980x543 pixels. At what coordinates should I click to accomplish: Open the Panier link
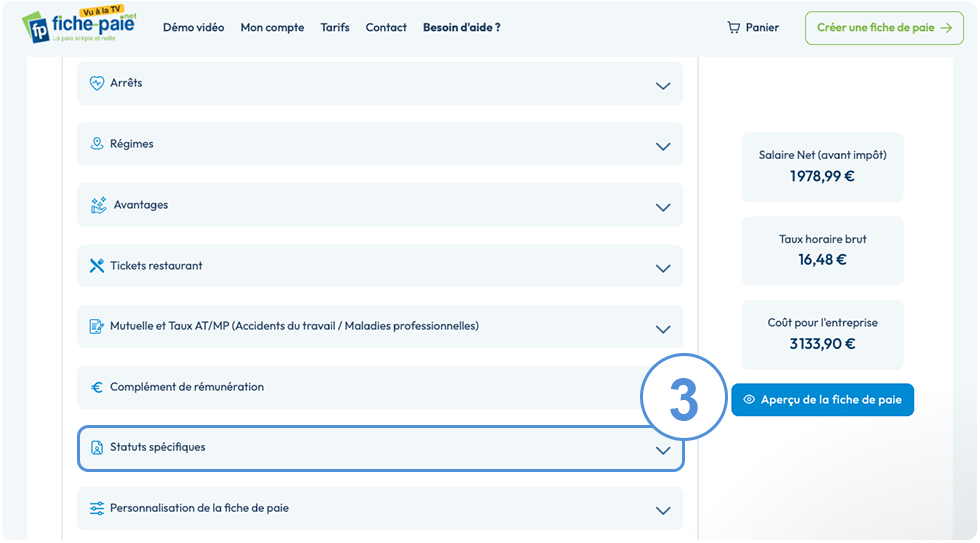[753, 27]
